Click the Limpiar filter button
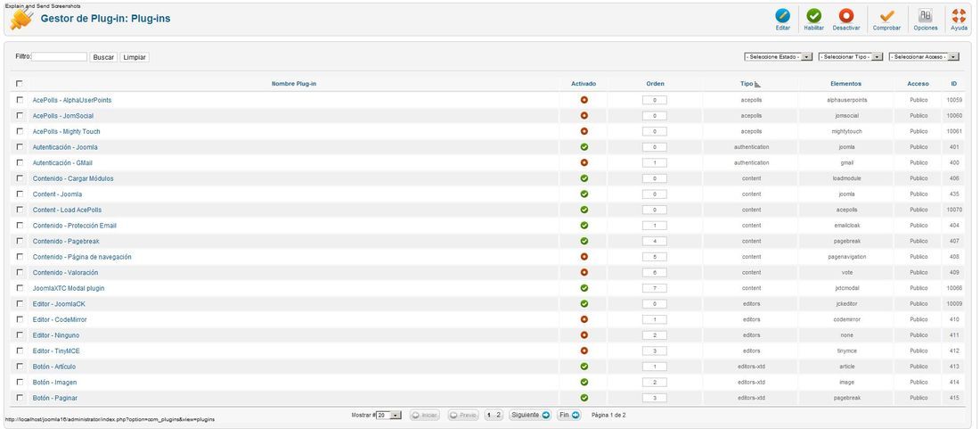The image size is (980, 429). [x=135, y=57]
